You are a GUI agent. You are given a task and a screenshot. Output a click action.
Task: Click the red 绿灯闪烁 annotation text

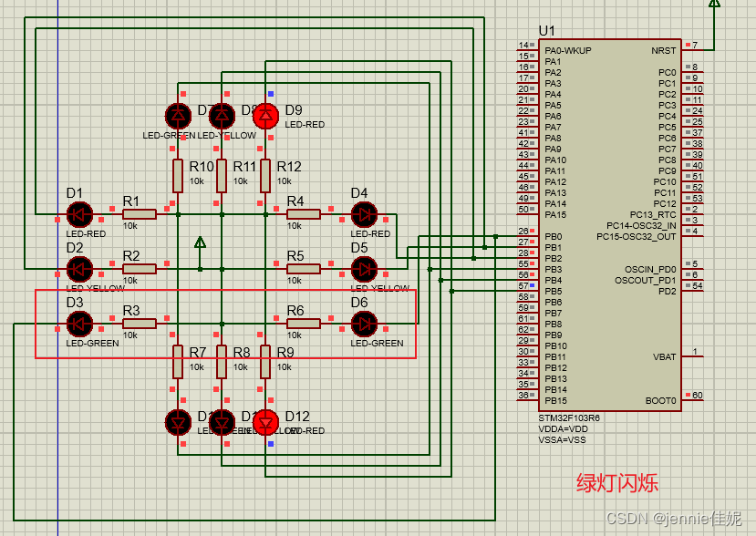coord(617,482)
